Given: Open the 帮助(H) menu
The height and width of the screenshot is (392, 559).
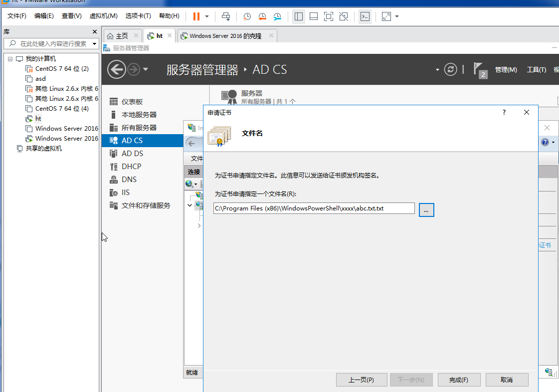Looking at the screenshot, I should click(169, 16).
